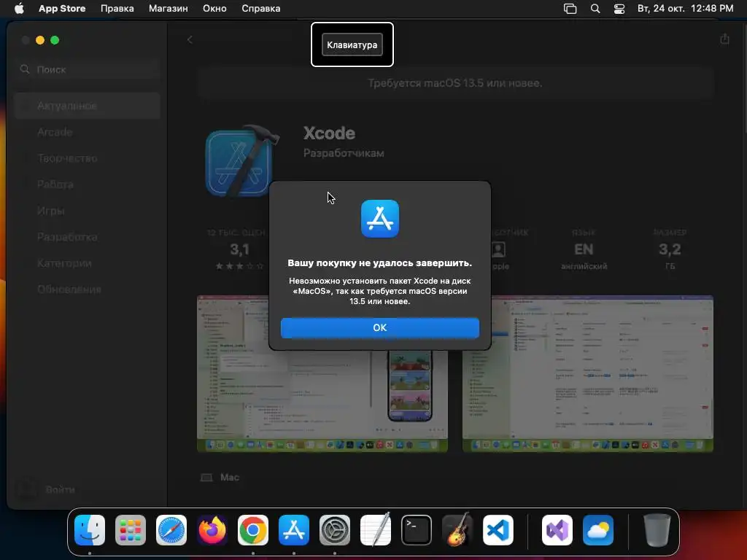Open the Apple menu
The width and height of the screenshot is (747, 560).
pos(19,9)
